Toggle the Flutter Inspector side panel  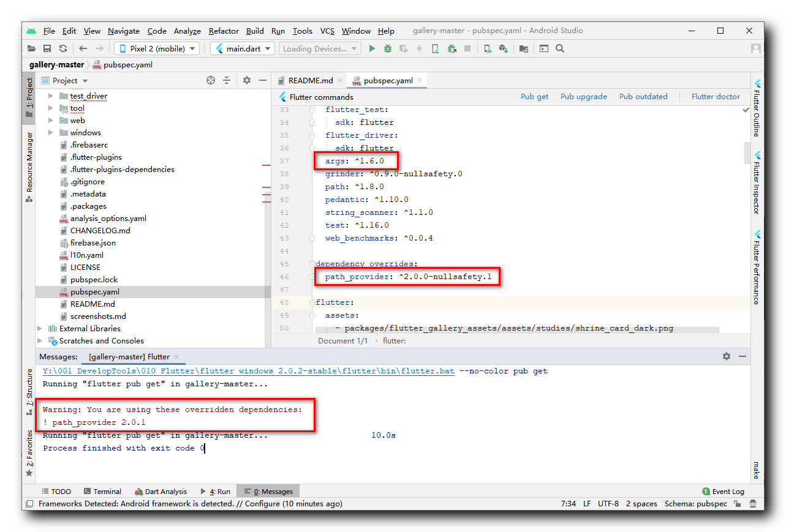pos(757,182)
